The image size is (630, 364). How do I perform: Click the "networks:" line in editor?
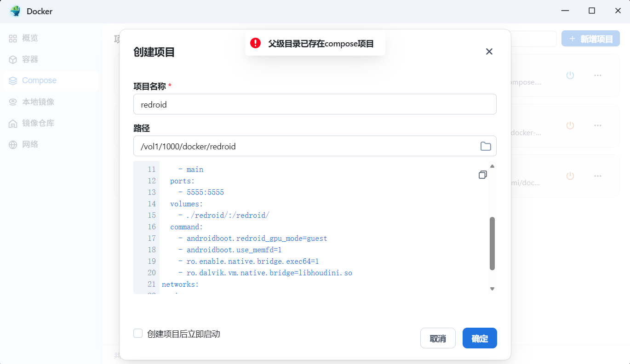tap(180, 284)
